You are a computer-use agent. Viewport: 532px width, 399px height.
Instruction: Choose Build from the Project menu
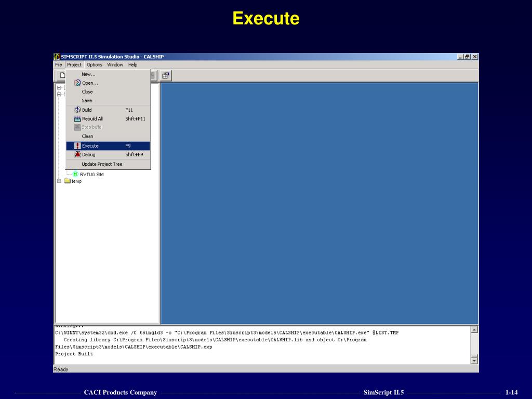pyautogui.click(x=108, y=110)
